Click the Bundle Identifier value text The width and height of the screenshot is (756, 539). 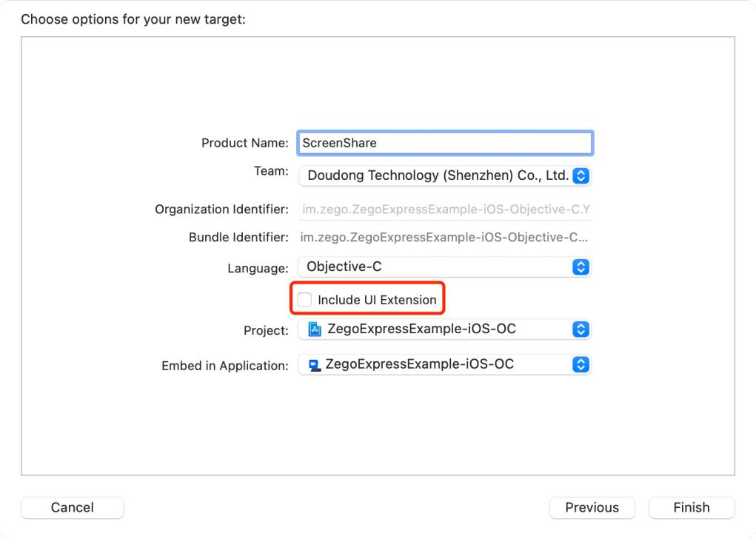coord(444,237)
